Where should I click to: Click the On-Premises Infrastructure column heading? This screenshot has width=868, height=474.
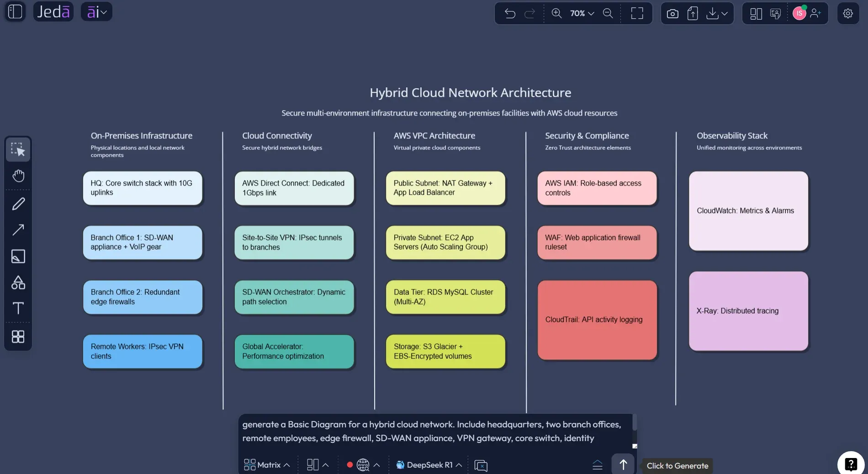click(142, 136)
